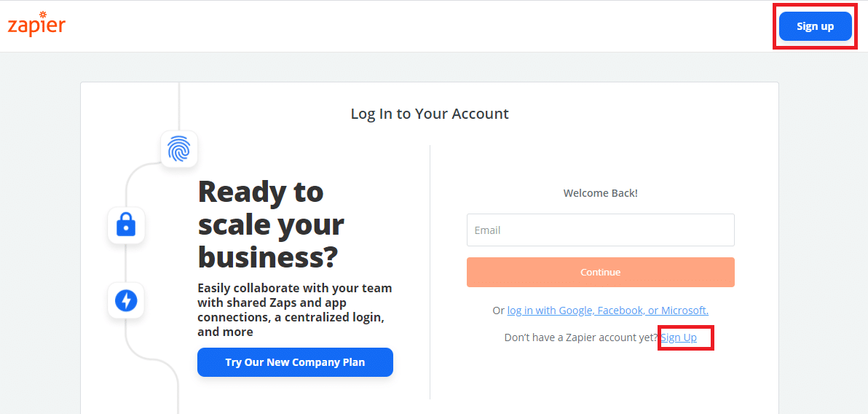Image resolution: width=868 pixels, height=414 pixels.
Task: Open Try Our New Company Plan
Action: (295, 362)
